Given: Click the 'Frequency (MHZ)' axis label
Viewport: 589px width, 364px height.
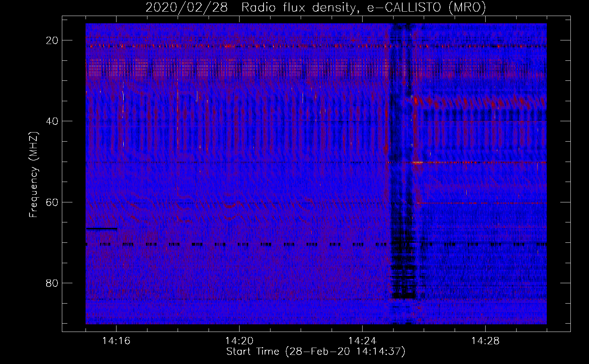Looking at the screenshot, I should [33, 174].
